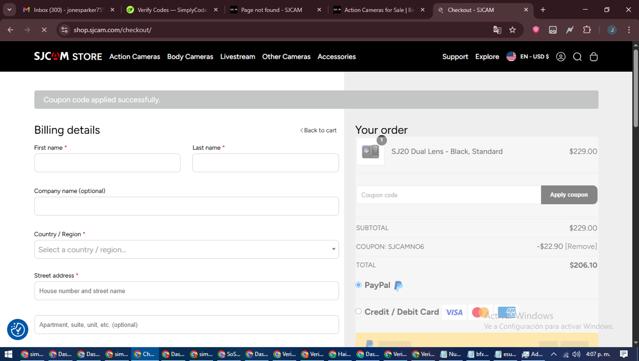This screenshot has width=639, height=361.
Task: Click the First name input field
Action: point(107,163)
